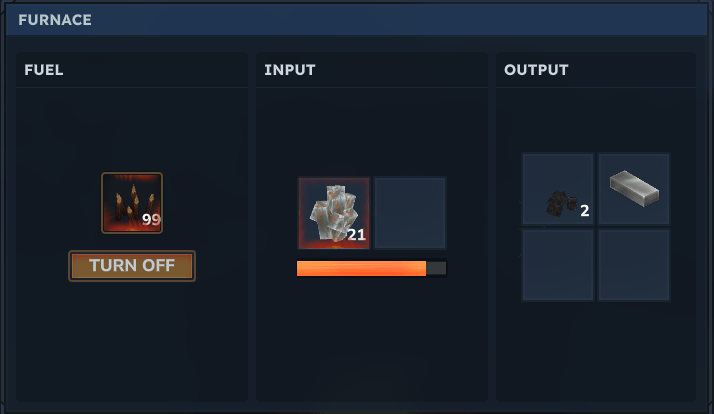Viewport: 714px width, 414px height.
Task: Click the 21 count on the ore
Action: [357, 235]
